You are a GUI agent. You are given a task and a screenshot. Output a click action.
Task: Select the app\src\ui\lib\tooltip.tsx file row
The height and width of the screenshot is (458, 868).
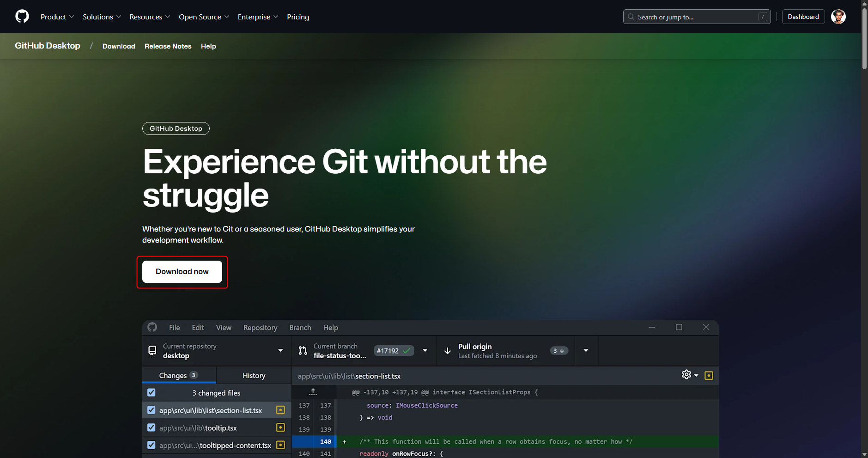tap(217, 427)
